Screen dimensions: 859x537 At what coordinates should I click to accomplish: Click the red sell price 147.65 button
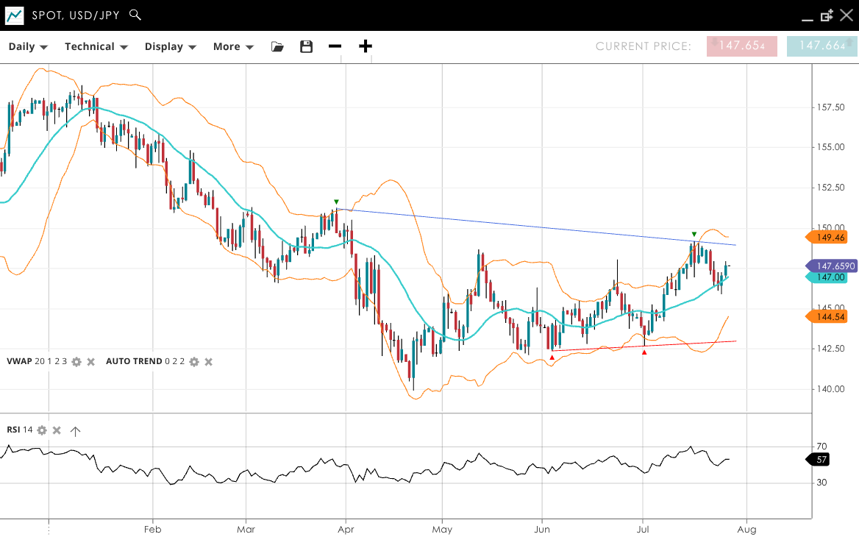coord(741,46)
